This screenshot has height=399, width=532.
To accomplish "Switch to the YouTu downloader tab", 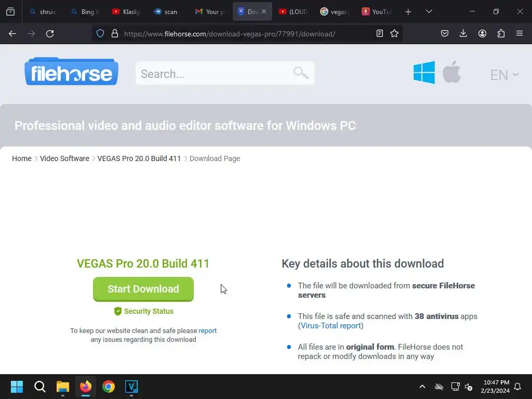I will (x=377, y=11).
